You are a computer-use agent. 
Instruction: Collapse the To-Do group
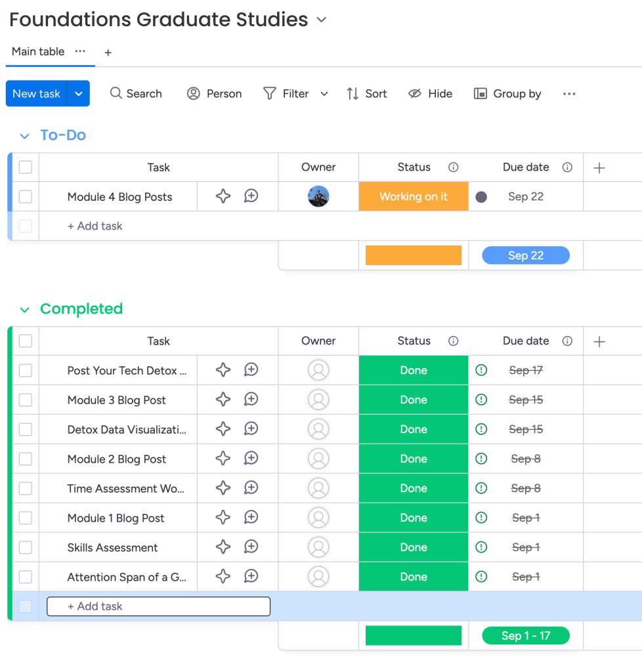(x=25, y=136)
